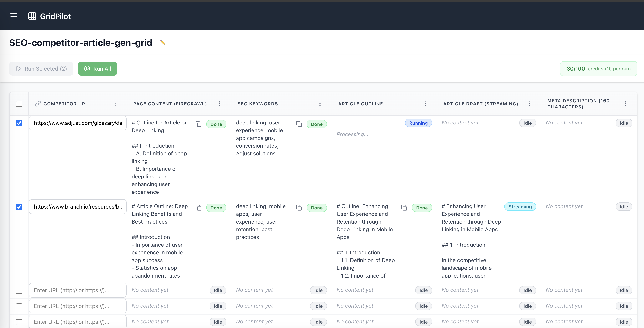Open the Competitor URL column options menu
Viewport: 644px width, 328px height.
(x=115, y=104)
